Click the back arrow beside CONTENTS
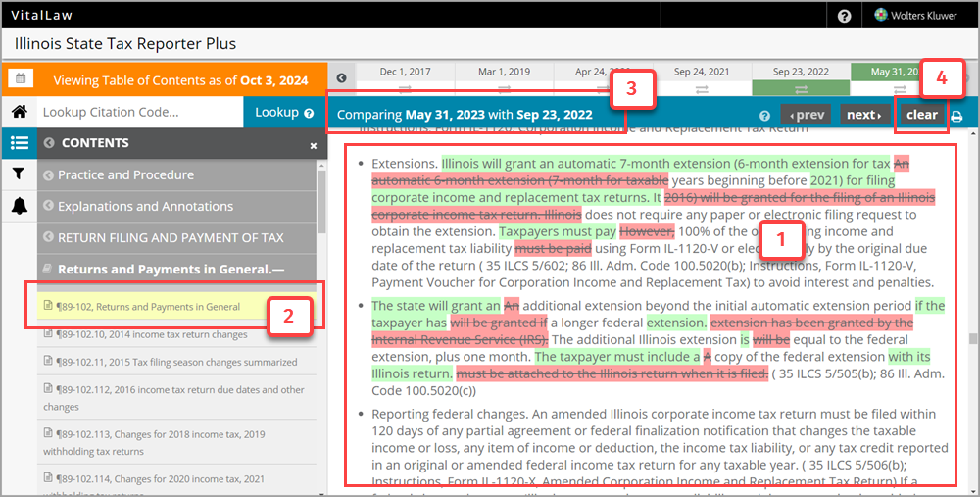 49,143
